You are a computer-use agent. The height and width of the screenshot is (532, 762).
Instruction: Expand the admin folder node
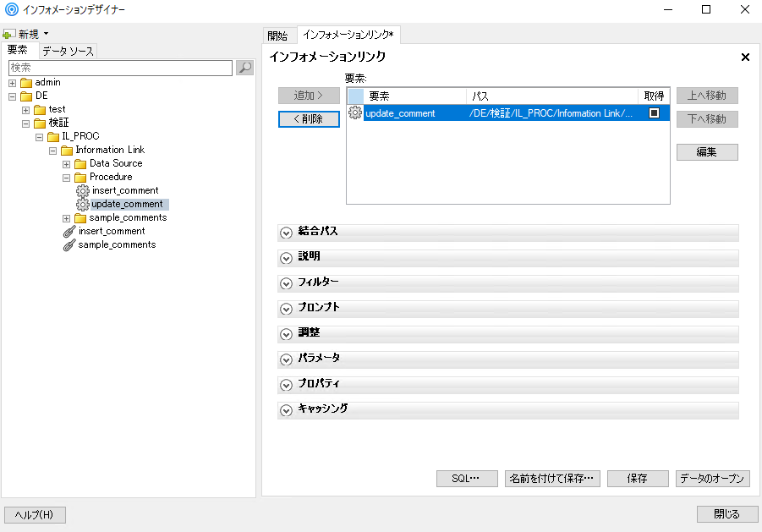click(x=13, y=83)
